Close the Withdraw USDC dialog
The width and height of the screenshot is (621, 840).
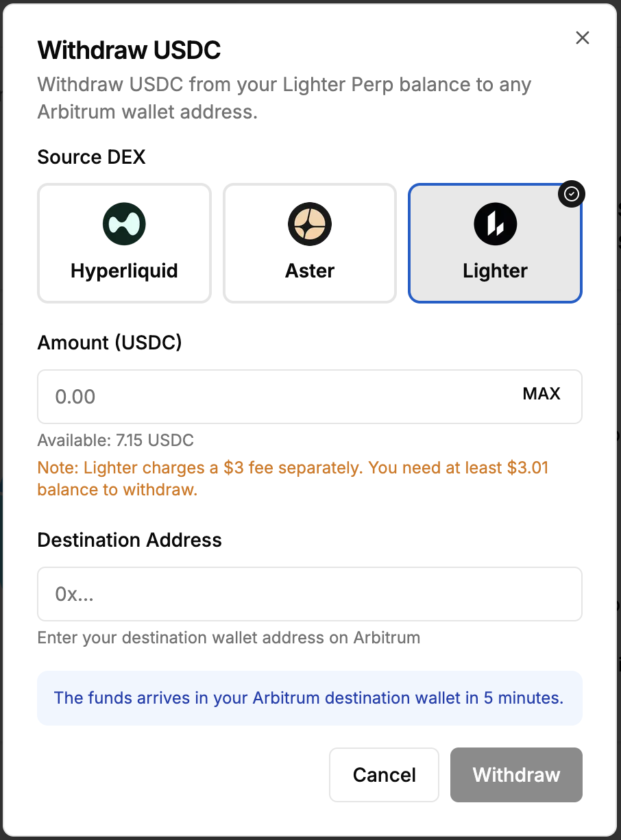[583, 38]
